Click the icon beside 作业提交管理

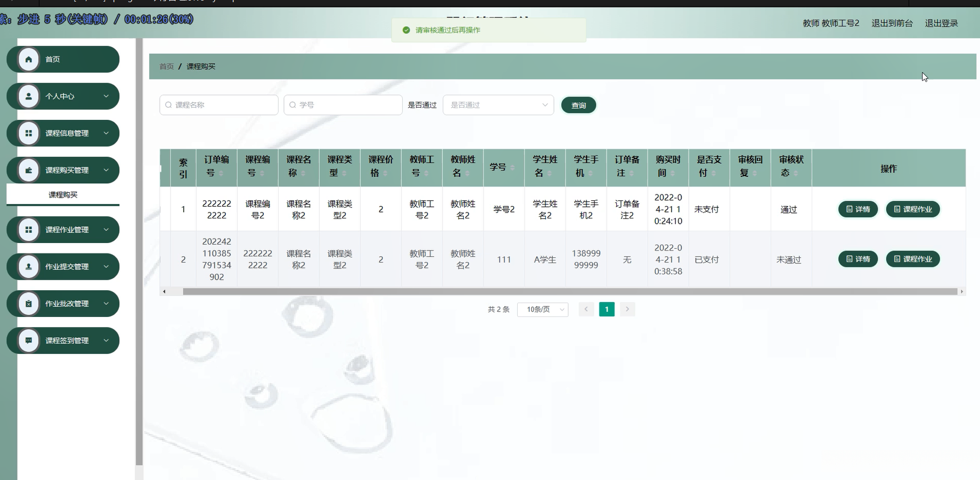click(x=29, y=267)
